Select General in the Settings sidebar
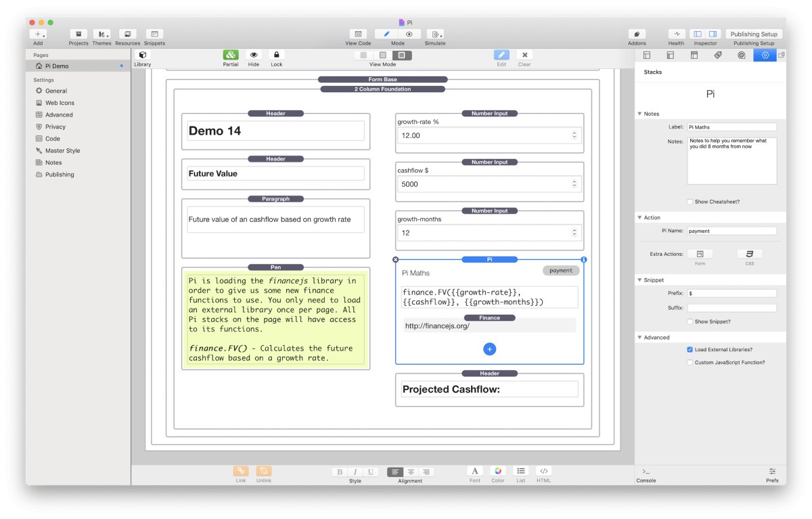This screenshot has width=812, height=519. 56,91
